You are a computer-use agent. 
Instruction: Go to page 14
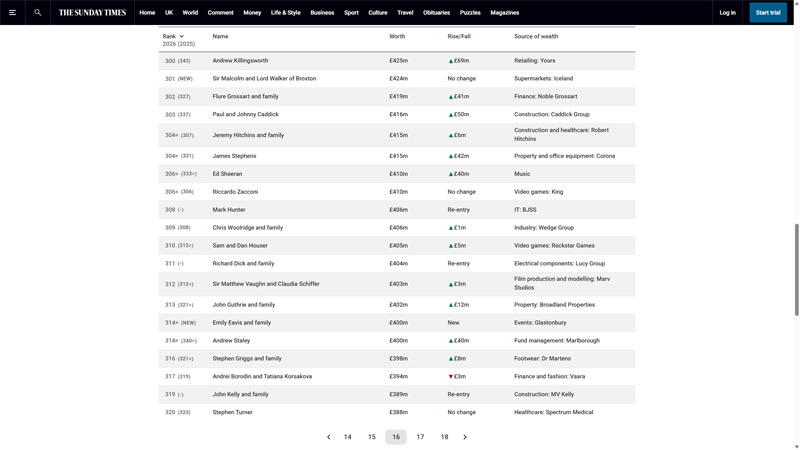[x=347, y=437]
